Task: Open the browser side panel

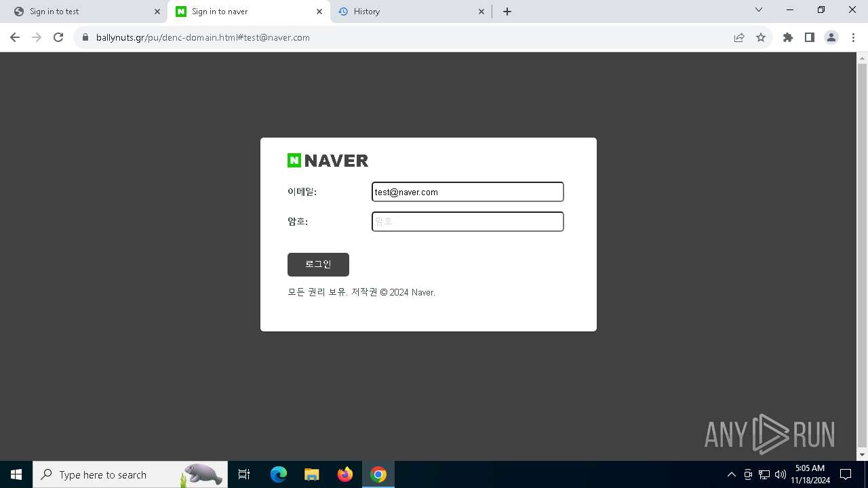Action: pos(810,37)
